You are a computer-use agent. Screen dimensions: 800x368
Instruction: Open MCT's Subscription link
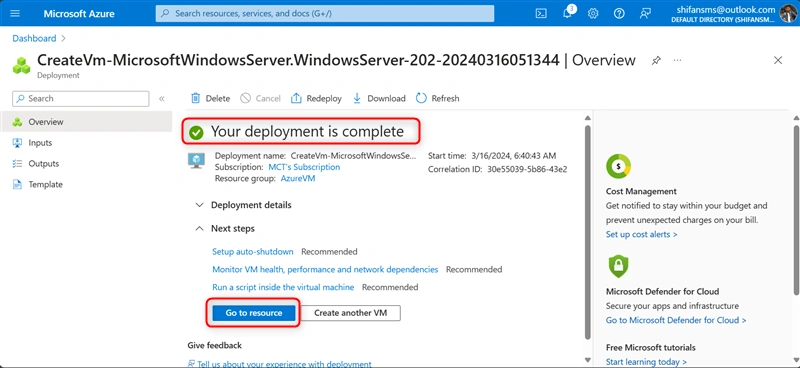(304, 167)
